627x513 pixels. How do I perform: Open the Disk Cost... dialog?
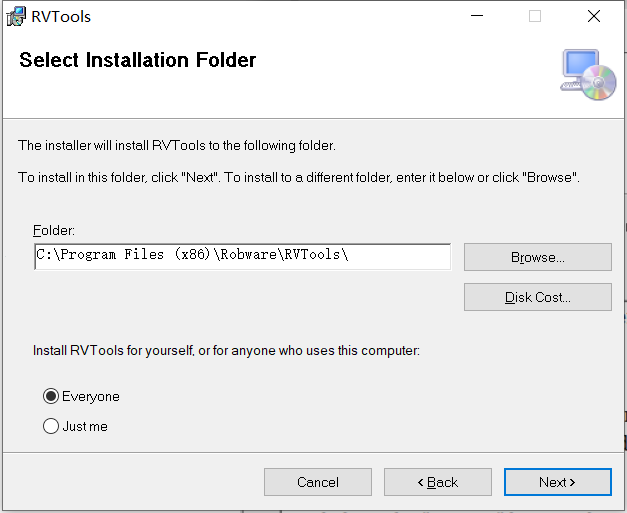[x=538, y=297]
